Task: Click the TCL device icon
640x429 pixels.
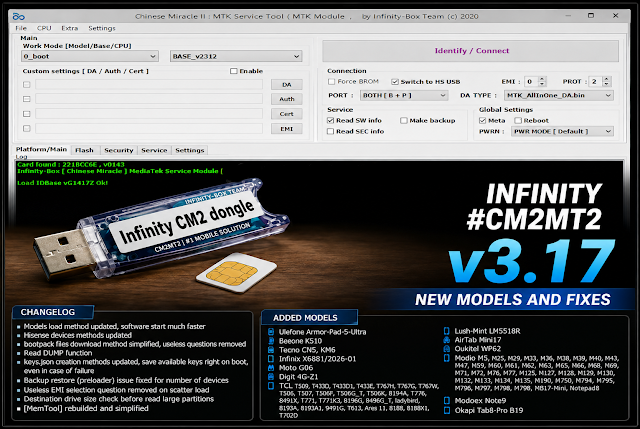Action: (x=271, y=386)
